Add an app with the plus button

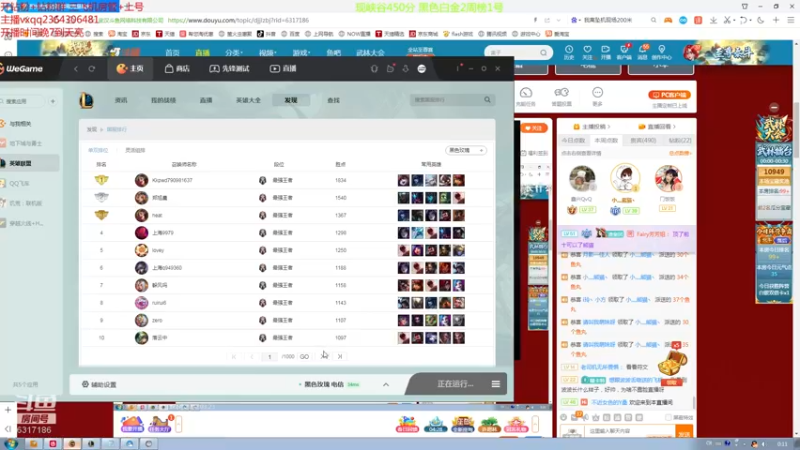(53, 101)
